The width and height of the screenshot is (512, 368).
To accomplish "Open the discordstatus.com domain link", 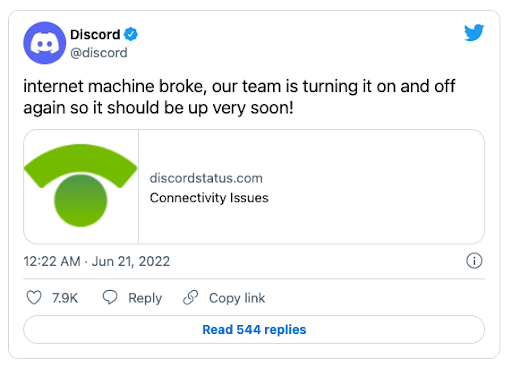I will click(206, 178).
